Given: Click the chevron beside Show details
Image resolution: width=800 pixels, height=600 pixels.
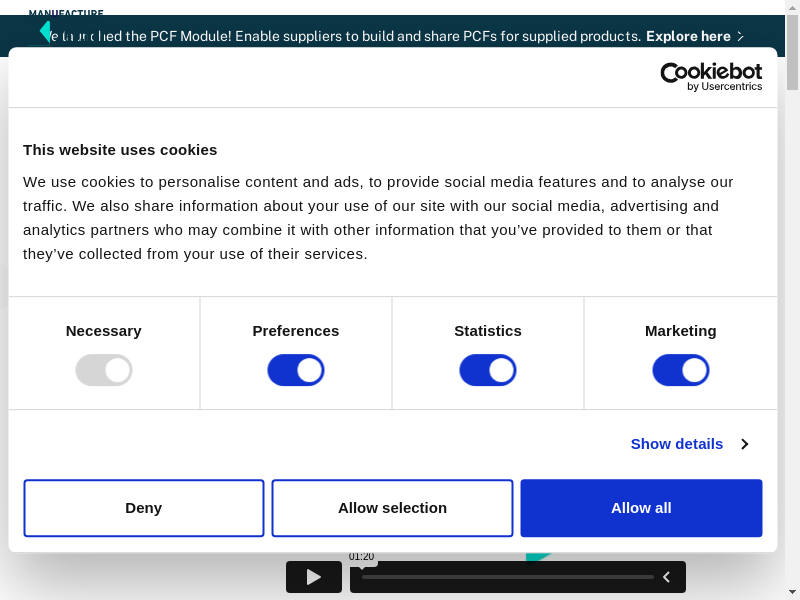Looking at the screenshot, I should point(744,444).
